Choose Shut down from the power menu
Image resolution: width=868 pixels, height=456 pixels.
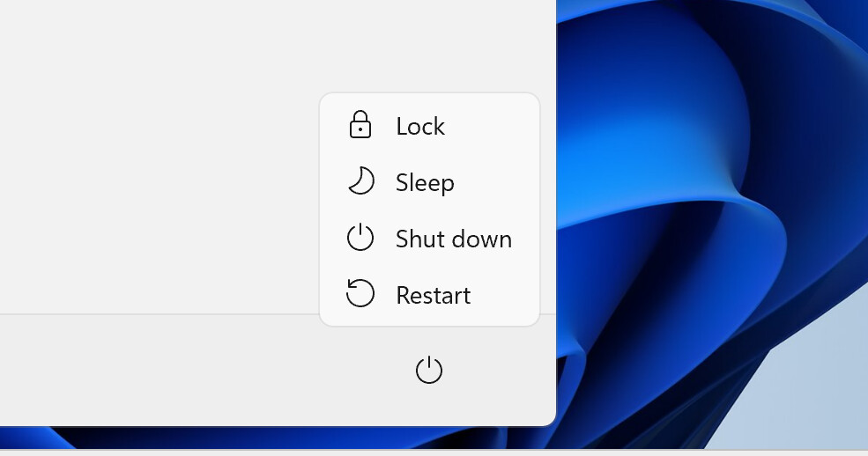click(453, 239)
